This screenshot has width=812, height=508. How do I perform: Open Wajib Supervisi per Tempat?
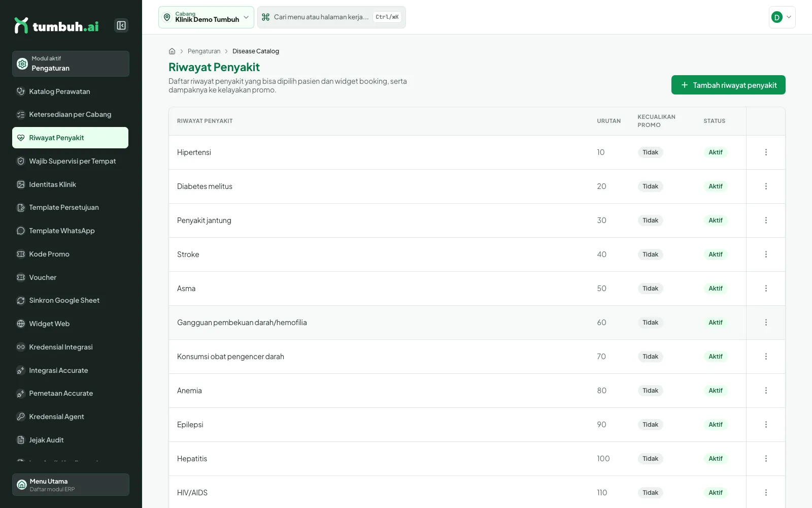[x=70, y=161]
